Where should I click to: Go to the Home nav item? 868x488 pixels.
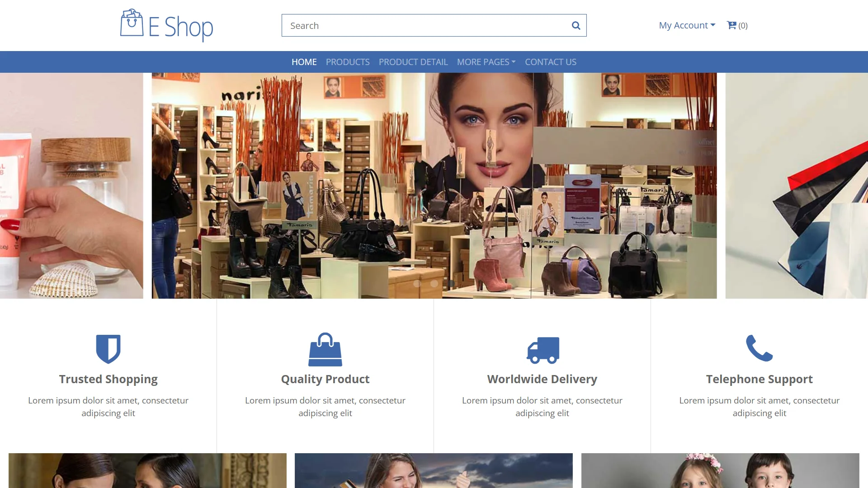(x=304, y=62)
